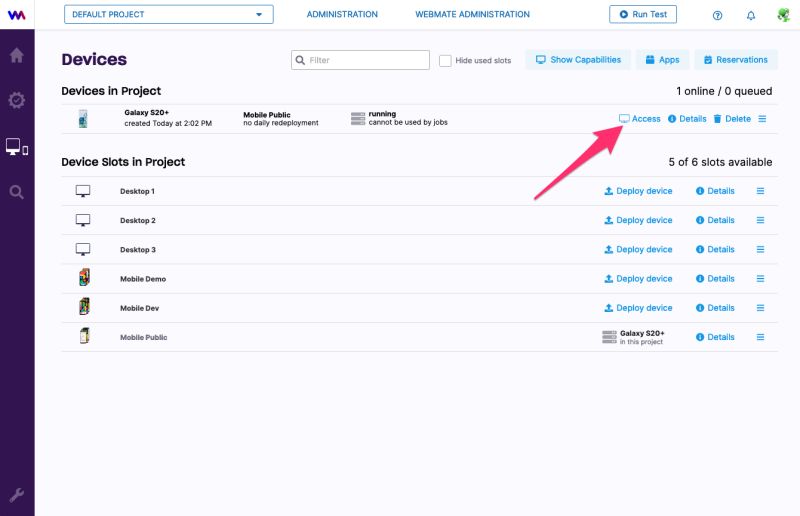Viewport: 800px width, 516px height.
Task: Open hamburger menu for Desktop 1 slot
Action: pyautogui.click(x=760, y=191)
